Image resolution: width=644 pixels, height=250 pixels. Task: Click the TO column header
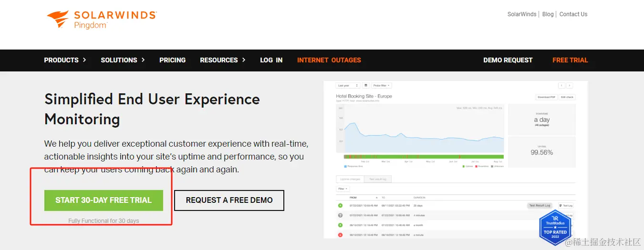[x=383, y=198]
